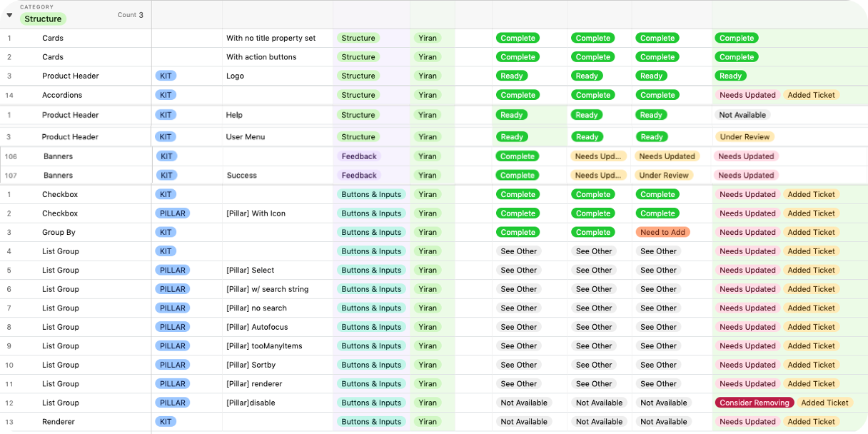Click 'Product Header' in the Help row
868x434 pixels.
[71, 115]
